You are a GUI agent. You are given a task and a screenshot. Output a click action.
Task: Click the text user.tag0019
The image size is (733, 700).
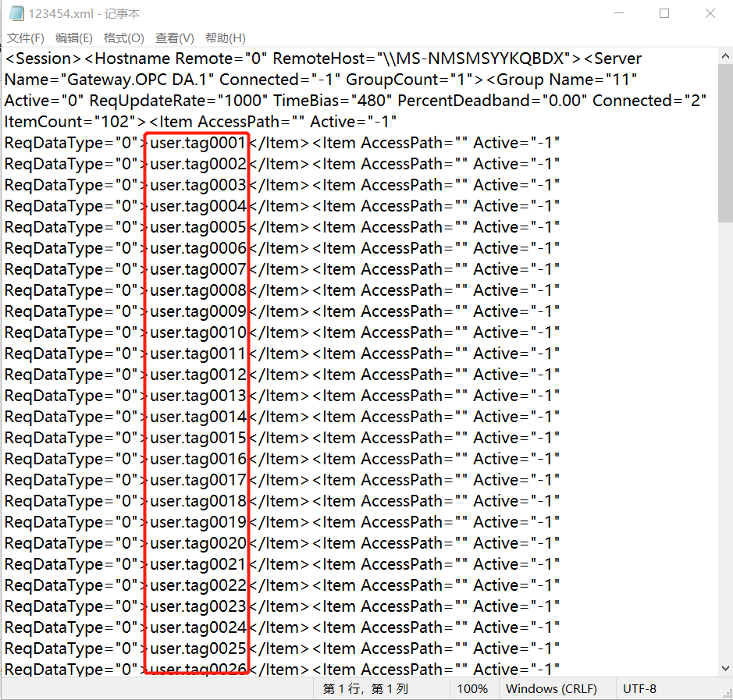pyautogui.click(x=197, y=522)
